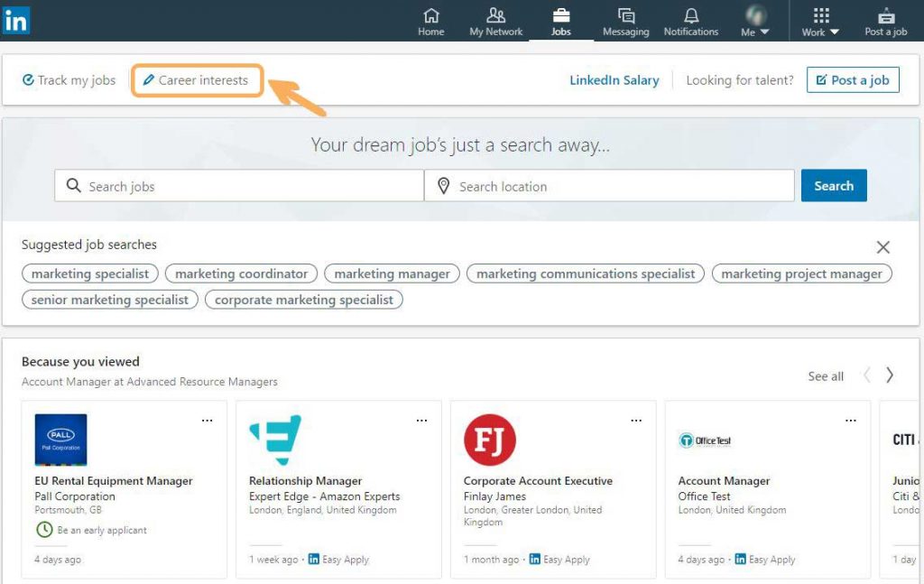This screenshot has width=924, height=584.
Task: Click See all recommended jobs
Action: point(826,376)
